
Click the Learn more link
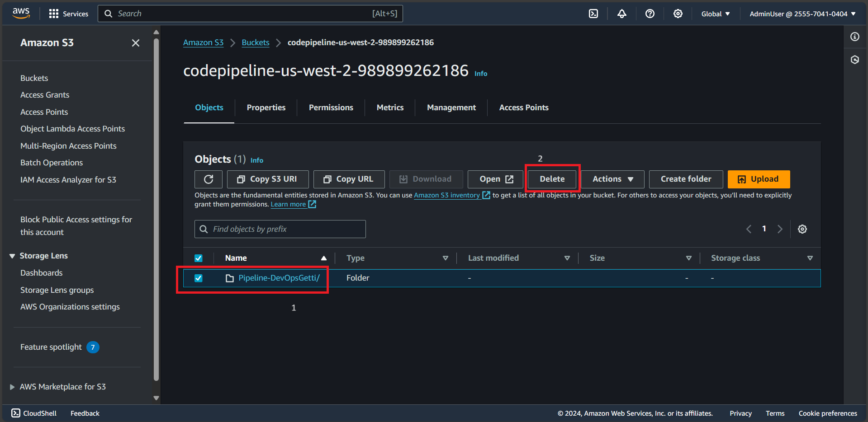coord(293,204)
